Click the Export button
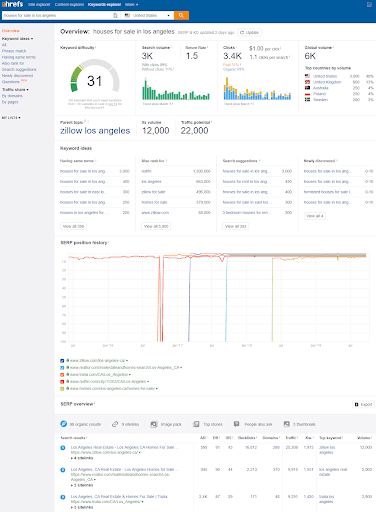The height and width of the screenshot is (512, 376). 363,404
